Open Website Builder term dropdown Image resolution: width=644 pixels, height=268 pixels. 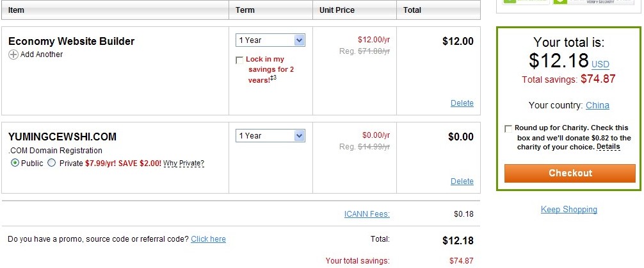click(x=270, y=40)
